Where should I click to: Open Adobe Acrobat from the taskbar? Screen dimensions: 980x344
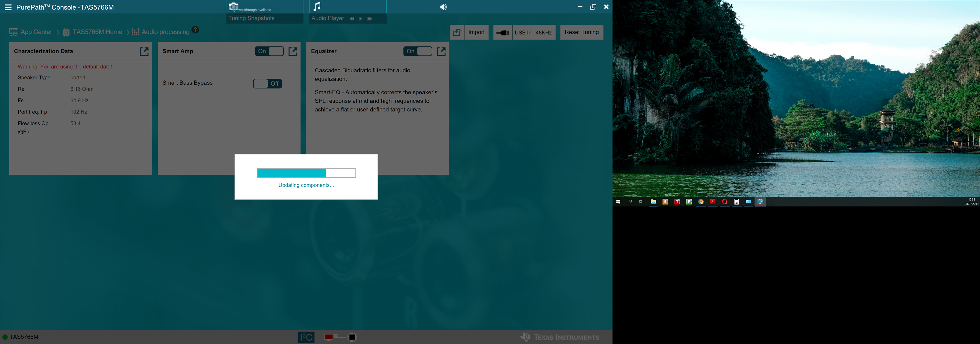click(713, 202)
